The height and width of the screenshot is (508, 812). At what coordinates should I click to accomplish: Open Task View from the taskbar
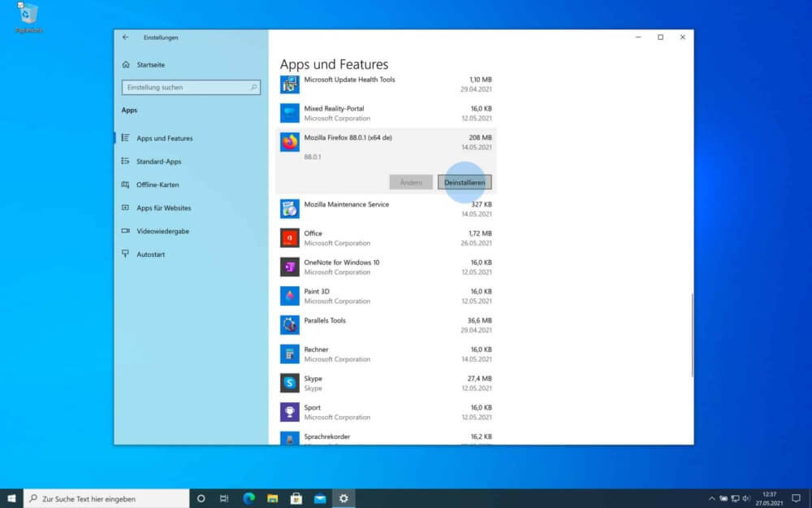224,499
